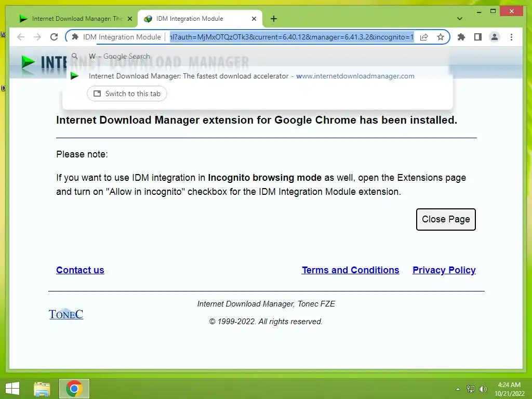
Task: Click '© 1999-2022. All rights reserved.' text
Action: (x=266, y=322)
